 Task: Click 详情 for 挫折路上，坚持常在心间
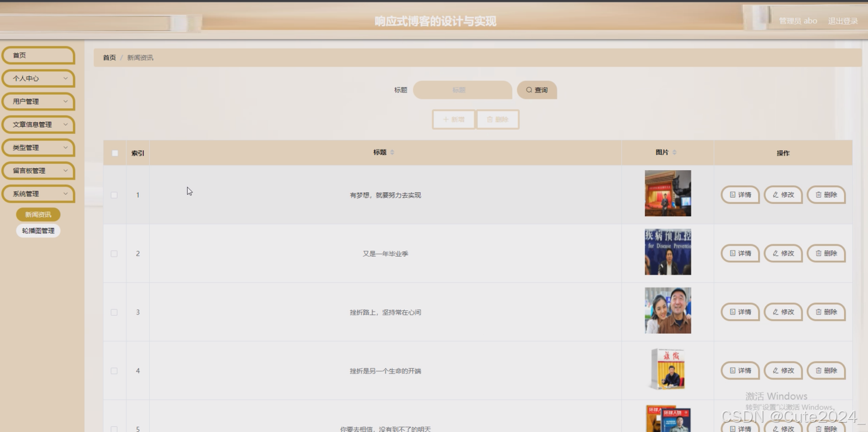[740, 312]
